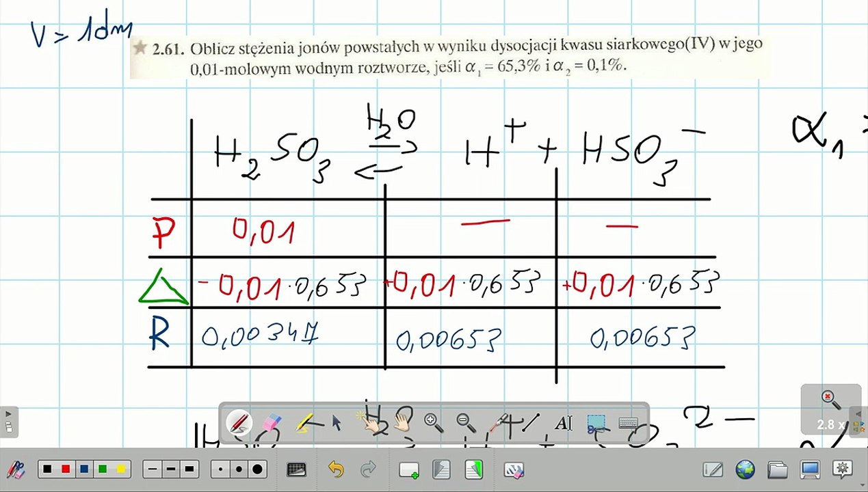This screenshot has width=868, height=492.
Task: Select the Draw Line tool
Action: pos(531,423)
